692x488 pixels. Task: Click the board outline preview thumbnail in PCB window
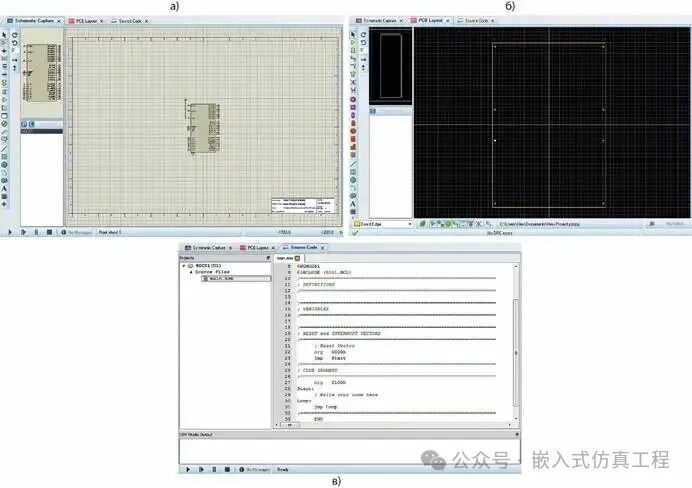click(x=391, y=66)
